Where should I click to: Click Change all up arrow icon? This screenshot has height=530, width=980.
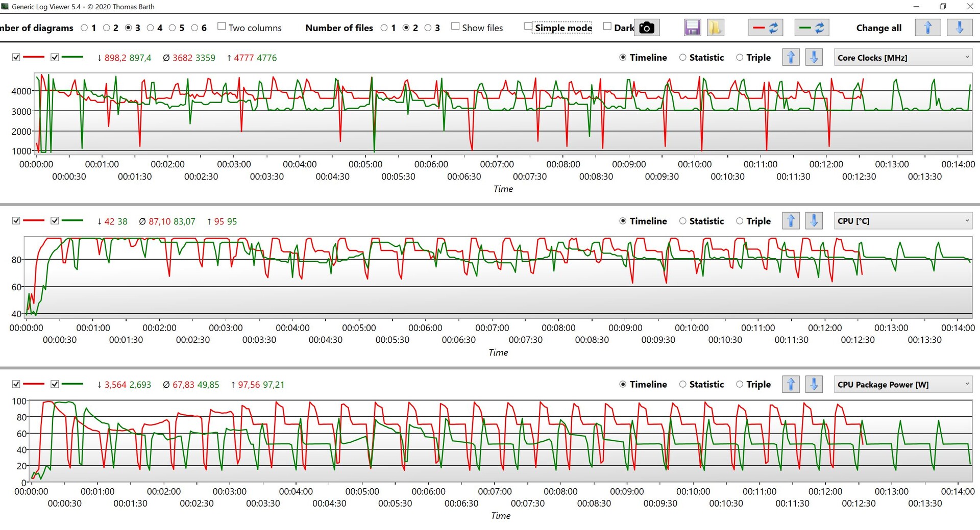(x=928, y=28)
